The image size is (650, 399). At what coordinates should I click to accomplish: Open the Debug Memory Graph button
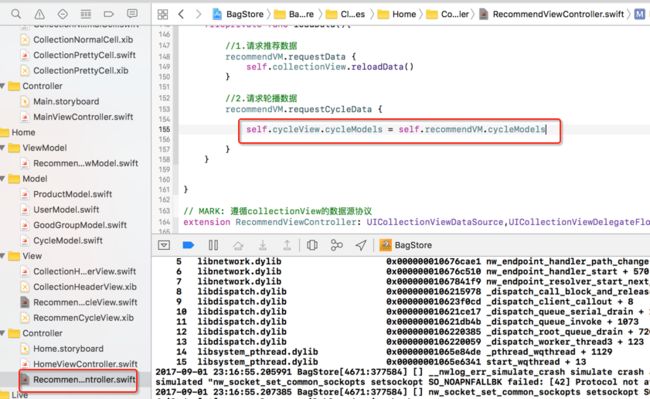coord(337,245)
